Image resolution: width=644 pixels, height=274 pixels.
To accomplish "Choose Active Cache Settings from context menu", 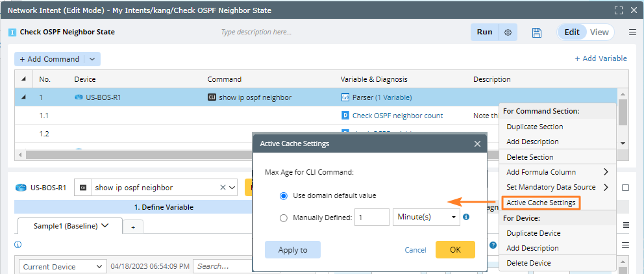I will [541, 203].
